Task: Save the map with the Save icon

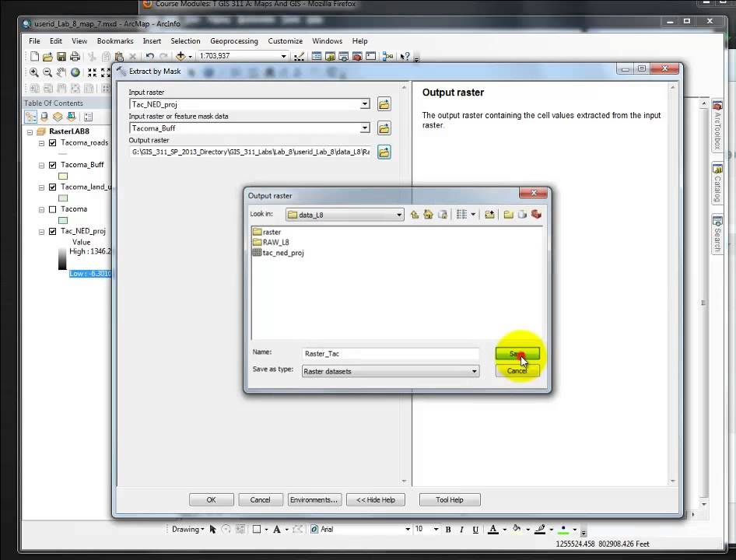Action: tap(61, 57)
